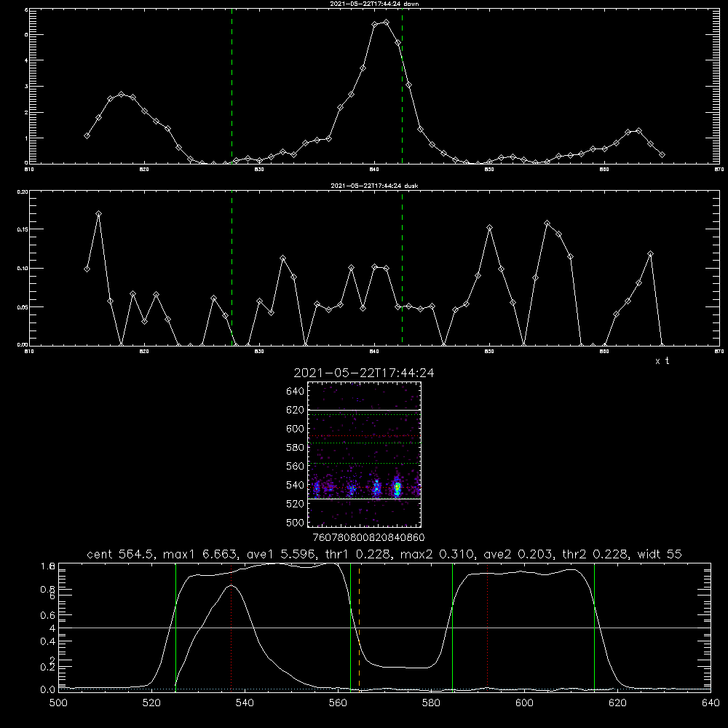
Task: Click the "520" y-axis label beside the spectrogram
Action: click(x=296, y=504)
